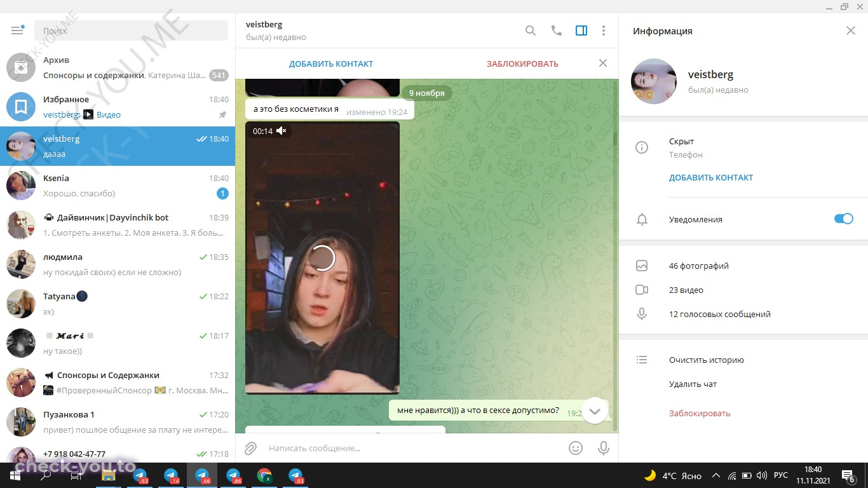Open the Дайвинчик|Dayvinchik bot chat
Image resolution: width=868 pixels, height=488 pixels.
(x=118, y=225)
